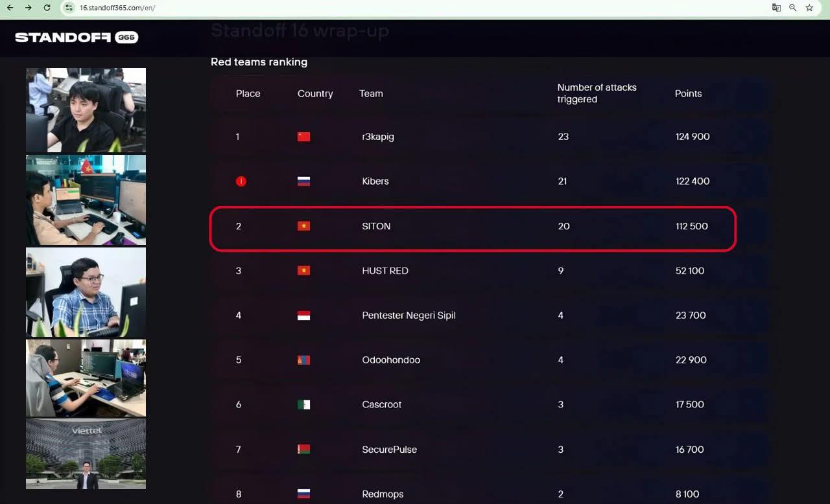
Task: Click the Vietnam flag beside SITON
Action: pyautogui.click(x=303, y=226)
